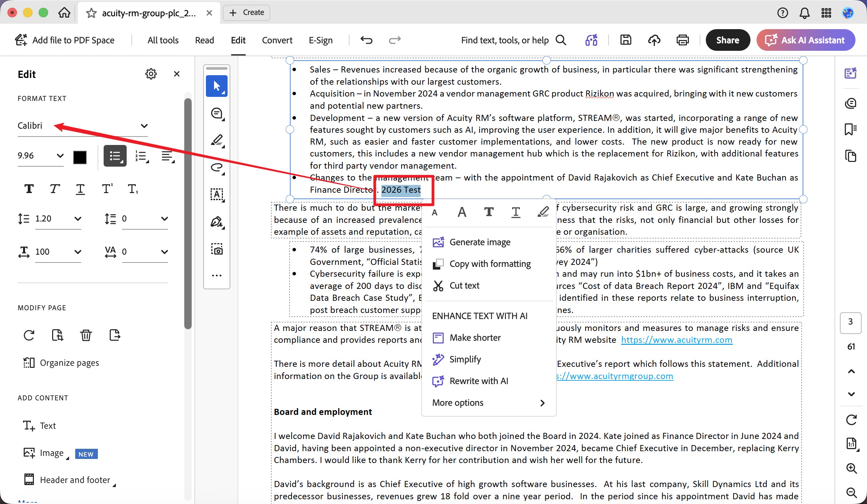Rotate view icon on right rail
Viewport: 867px width, 504px height.
(x=851, y=420)
